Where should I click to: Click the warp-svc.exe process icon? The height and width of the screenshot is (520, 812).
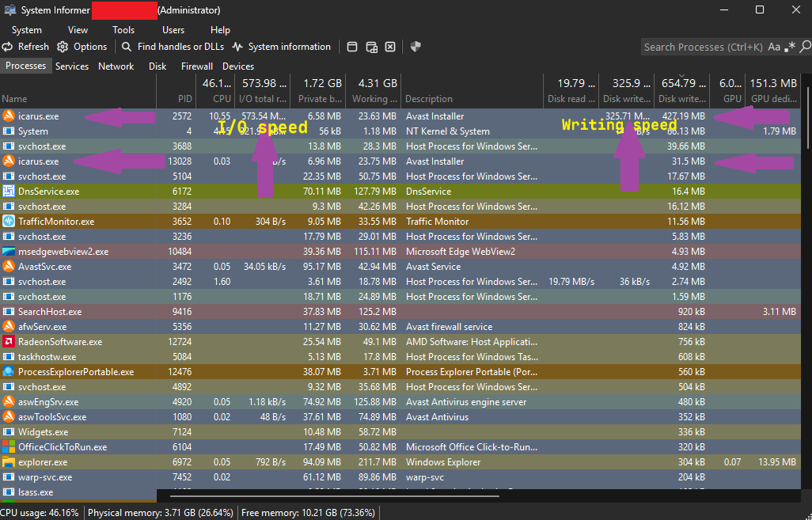(8, 477)
